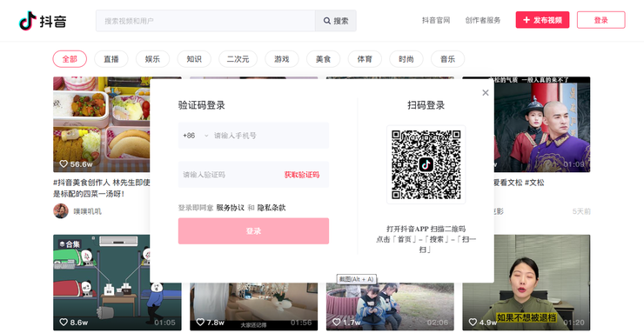Click the heart icon showing 56.6w likes
This screenshot has width=644, height=333.
tap(64, 164)
